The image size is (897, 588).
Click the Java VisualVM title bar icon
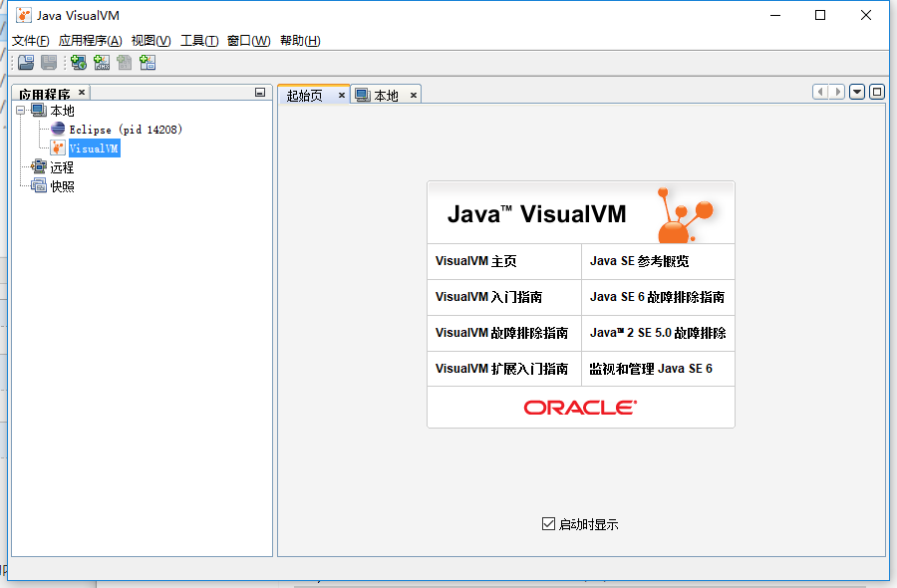tap(24, 15)
